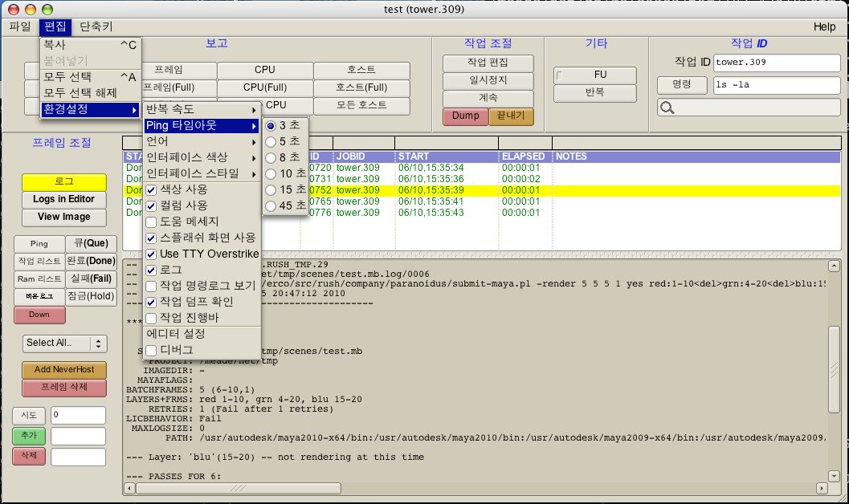The width and height of the screenshot is (849, 504).
Task: Expand the 반복 속도 submenu
Action: (x=202, y=109)
